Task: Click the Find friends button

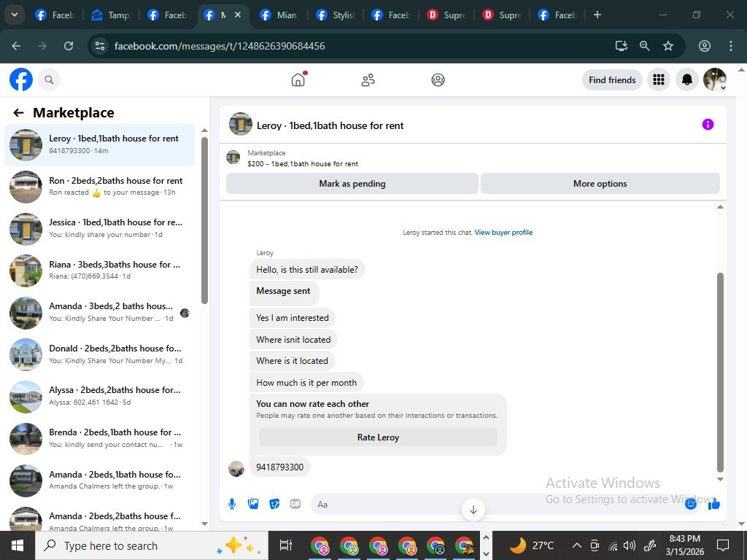Action: tap(612, 80)
